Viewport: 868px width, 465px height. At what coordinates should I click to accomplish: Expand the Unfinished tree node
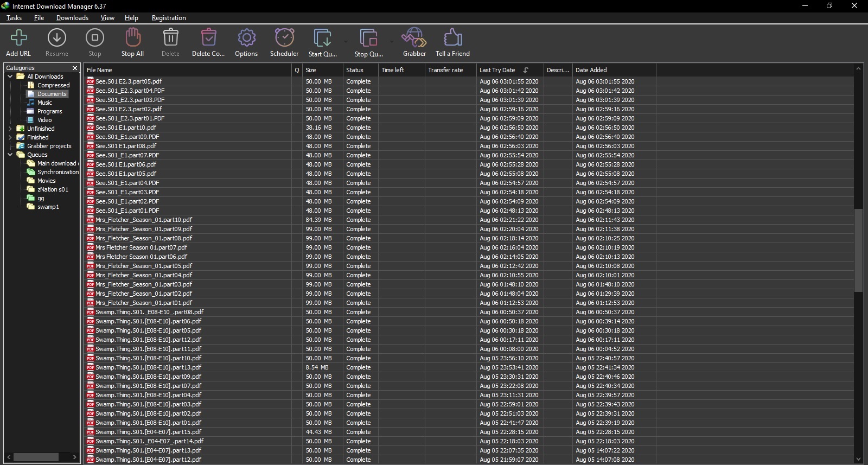click(x=10, y=129)
